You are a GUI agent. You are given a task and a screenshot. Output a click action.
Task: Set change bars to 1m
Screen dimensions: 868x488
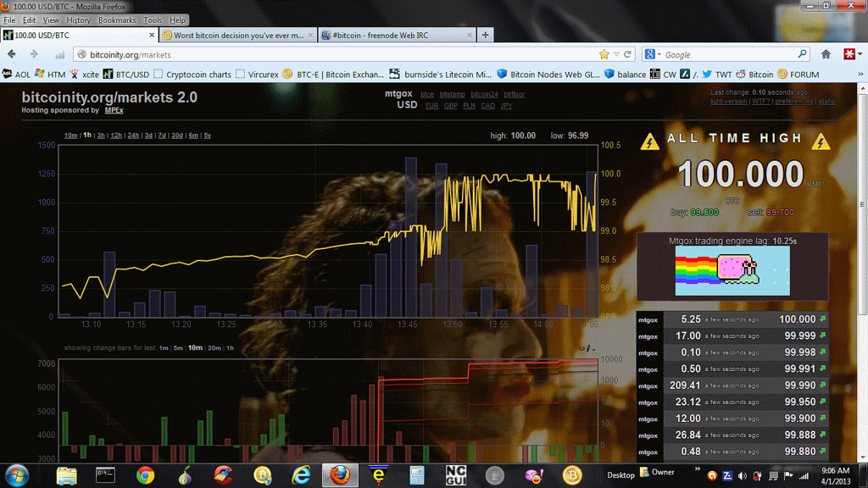pyautogui.click(x=164, y=348)
